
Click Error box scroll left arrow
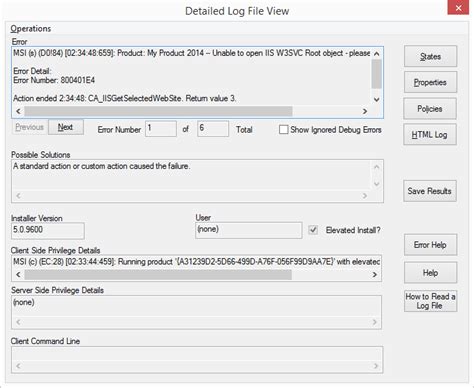pyautogui.click(x=19, y=111)
